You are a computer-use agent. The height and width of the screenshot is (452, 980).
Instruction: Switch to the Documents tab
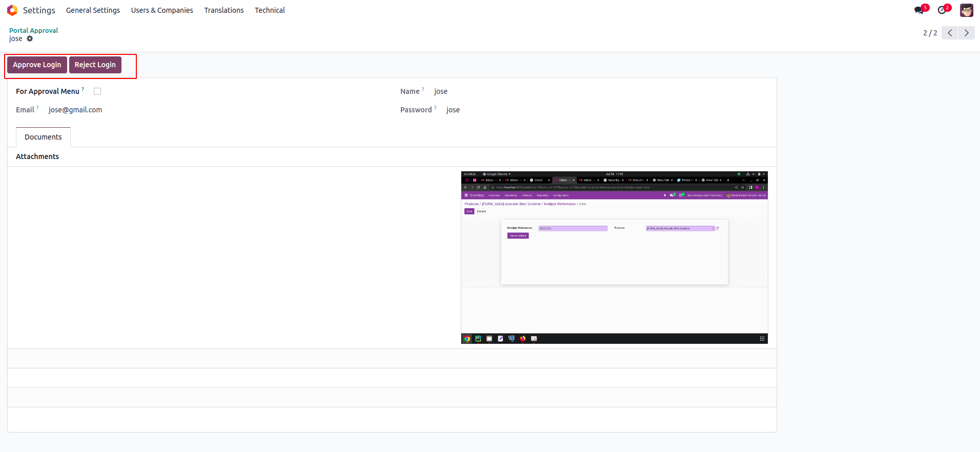pyautogui.click(x=43, y=137)
